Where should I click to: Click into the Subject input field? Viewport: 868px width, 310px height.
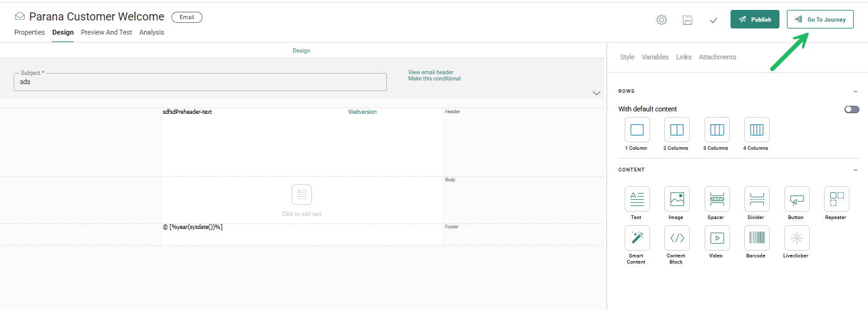[200, 82]
